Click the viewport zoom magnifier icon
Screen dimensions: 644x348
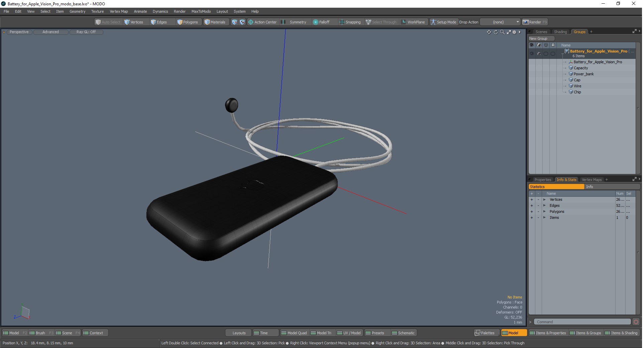coord(502,32)
